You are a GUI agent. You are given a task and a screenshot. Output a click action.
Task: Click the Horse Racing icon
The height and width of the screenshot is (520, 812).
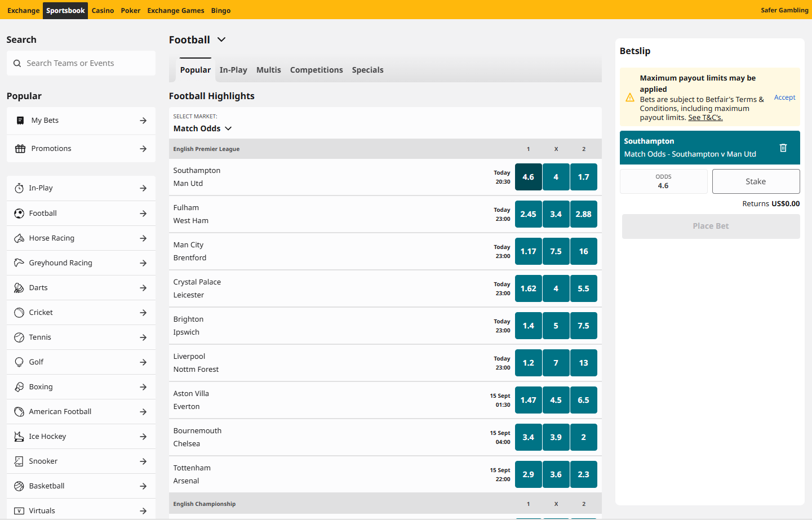point(19,238)
